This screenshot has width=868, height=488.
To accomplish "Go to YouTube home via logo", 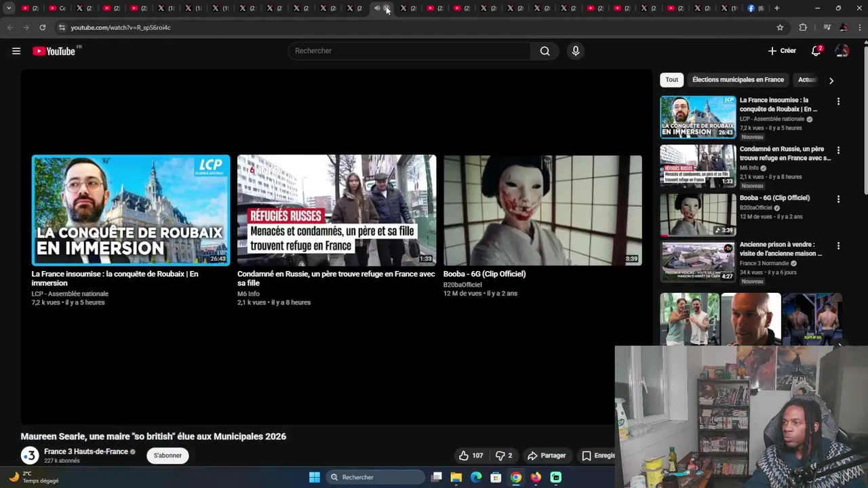I will pyautogui.click(x=54, y=51).
